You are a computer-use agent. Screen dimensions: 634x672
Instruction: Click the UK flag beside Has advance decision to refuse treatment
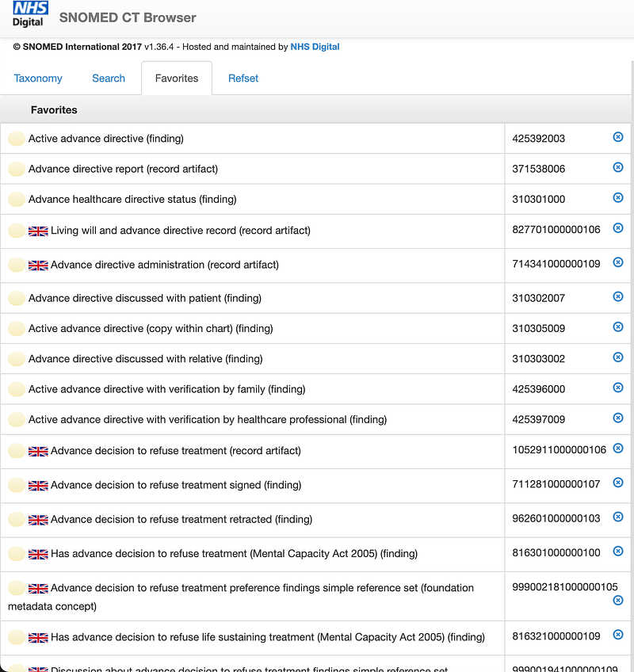38,552
